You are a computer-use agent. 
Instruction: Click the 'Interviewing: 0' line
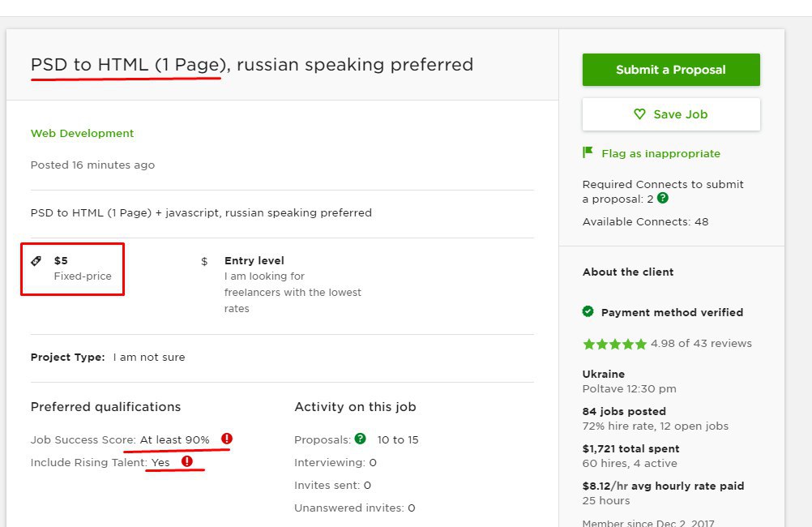pyautogui.click(x=335, y=462)
